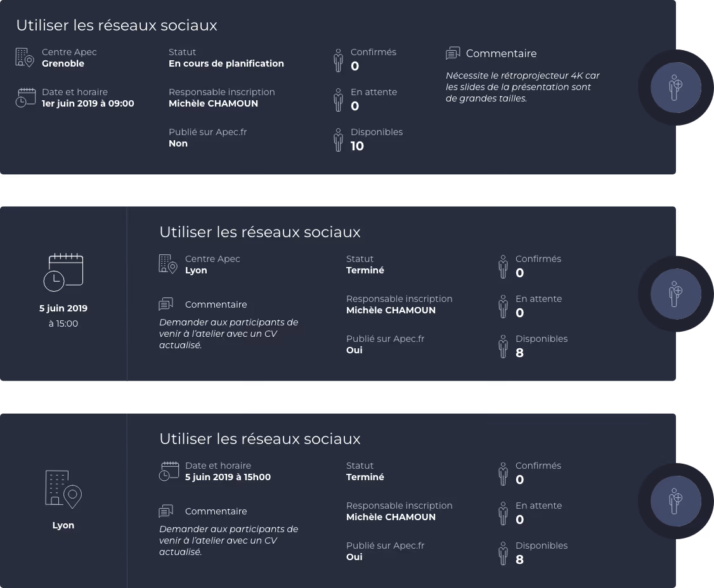Image resolution: width=714 pixels, height=588 pixels.
Task: Click the Disponibles count 8 in the card with the building side panel
Action: coord(519,559)
